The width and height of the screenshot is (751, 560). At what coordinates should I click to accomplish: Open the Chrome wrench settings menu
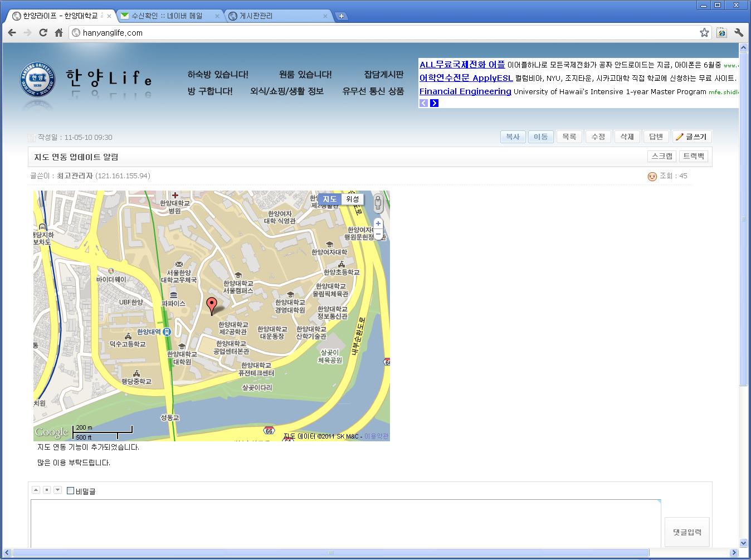click(739, 33)
